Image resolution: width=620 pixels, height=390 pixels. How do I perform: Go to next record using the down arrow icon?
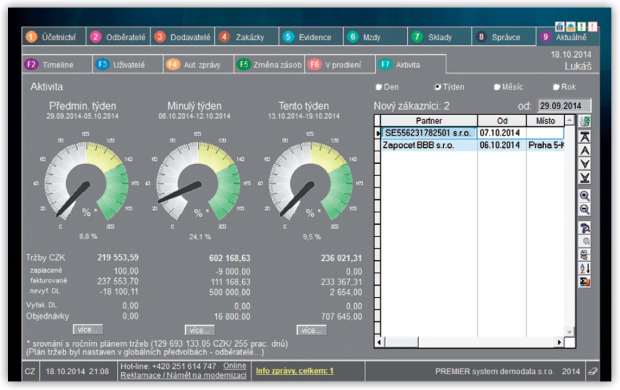tap(585, 164)
